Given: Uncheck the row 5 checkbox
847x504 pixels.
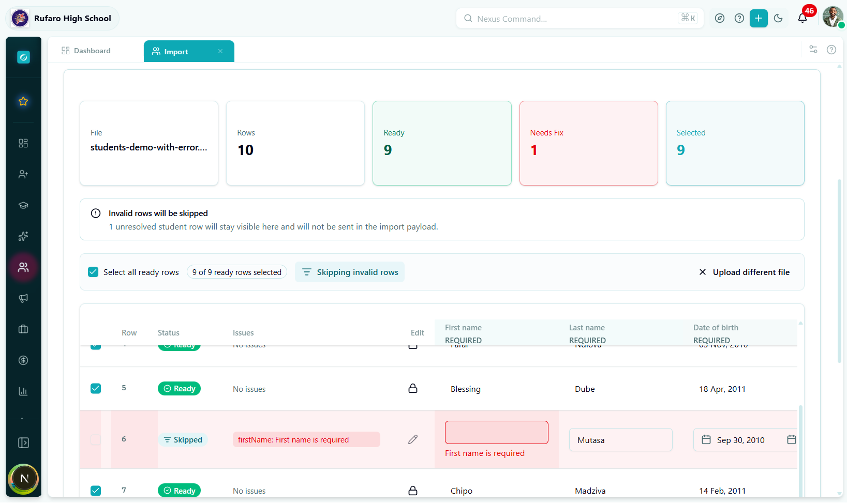Looking at the screenshot, I should point(96,388).
